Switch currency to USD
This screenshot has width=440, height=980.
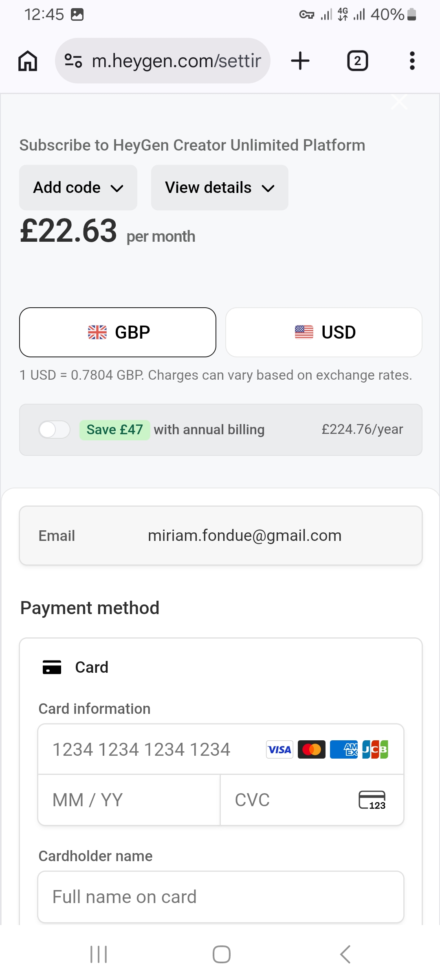(324, 332)
